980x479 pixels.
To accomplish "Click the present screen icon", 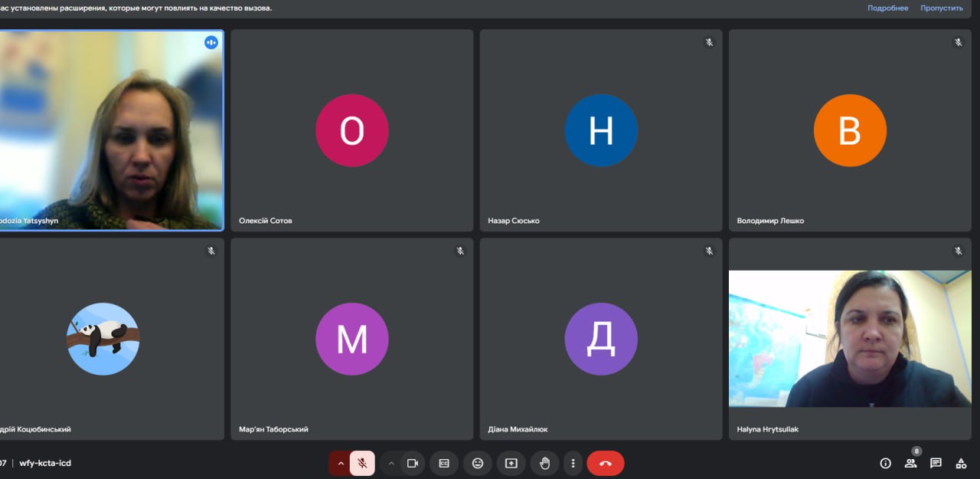I will 511,463.
